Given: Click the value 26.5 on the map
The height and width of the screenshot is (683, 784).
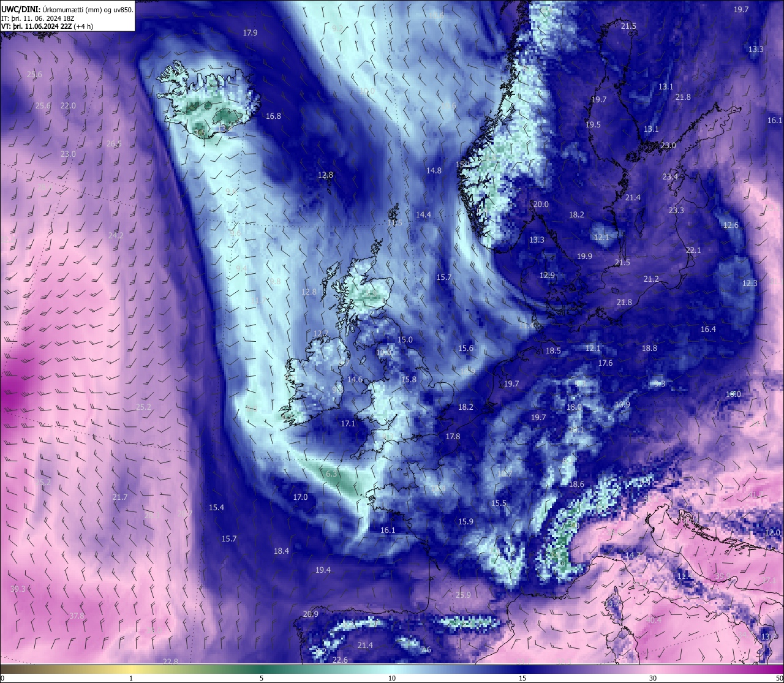Looking at the screenshot, I should coord(114,144).
